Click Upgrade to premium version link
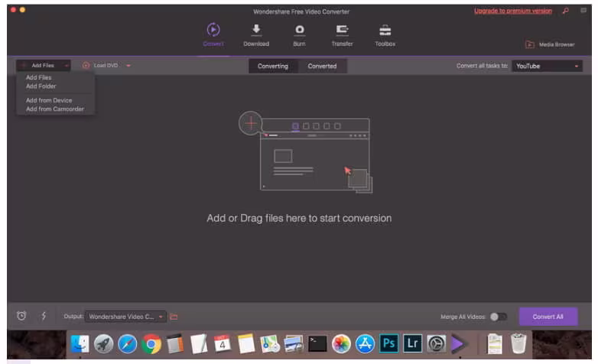The width and height of the screenshot is (598, 364). 513,11
